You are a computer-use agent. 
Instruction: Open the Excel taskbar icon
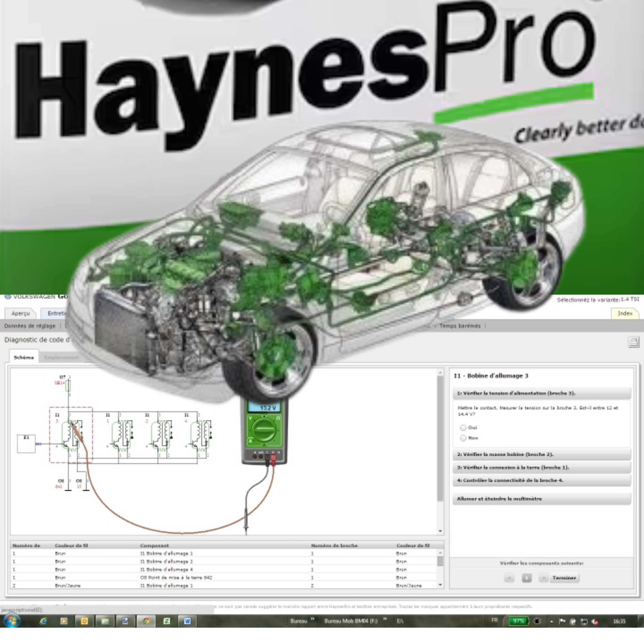(x=166, y=621)
